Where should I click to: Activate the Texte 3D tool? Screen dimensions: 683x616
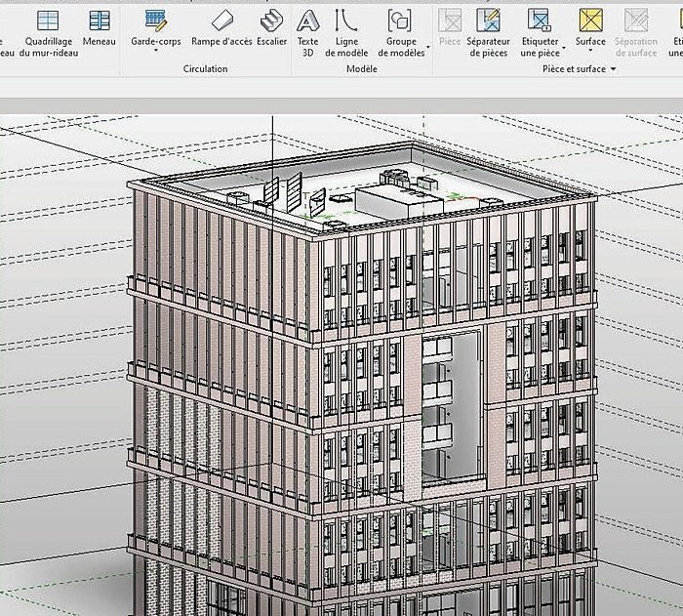tap(308, 33)
